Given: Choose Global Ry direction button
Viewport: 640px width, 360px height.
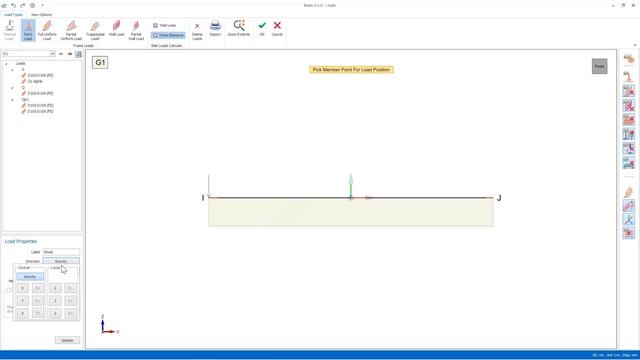Looking at the screenshot, I should coord(38,301).
